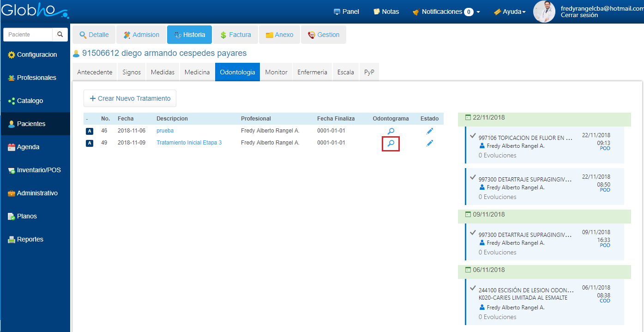The height and width of the screenshot is (332, 644).
Task: Open the Ayuda dropdown menu
Action: [x=510, y=12]
